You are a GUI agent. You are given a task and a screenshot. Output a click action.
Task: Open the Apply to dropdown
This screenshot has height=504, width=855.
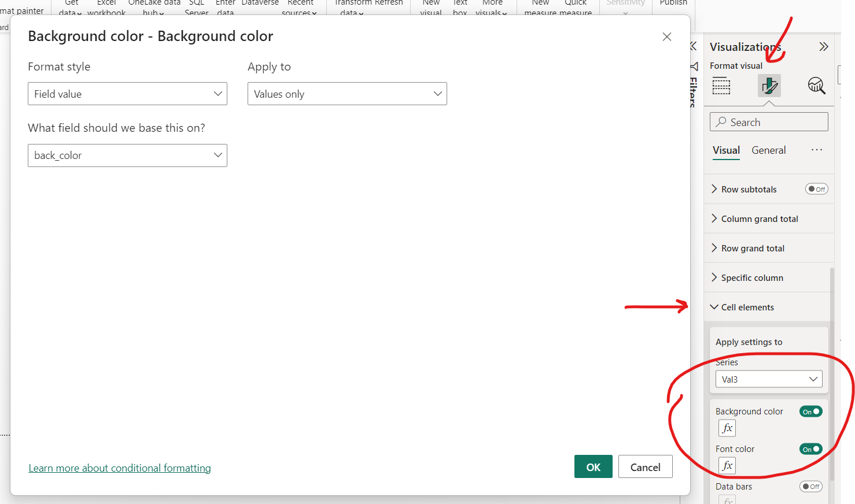[x=347, y=94]
